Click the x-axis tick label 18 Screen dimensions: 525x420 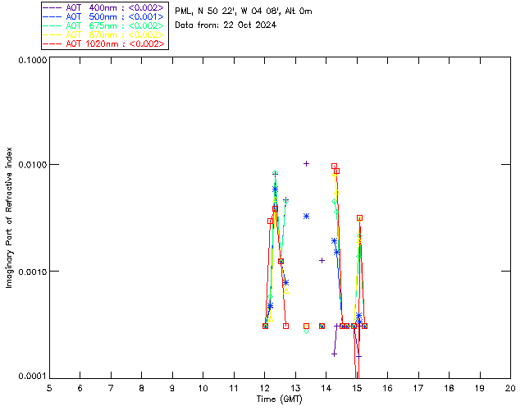450,388
